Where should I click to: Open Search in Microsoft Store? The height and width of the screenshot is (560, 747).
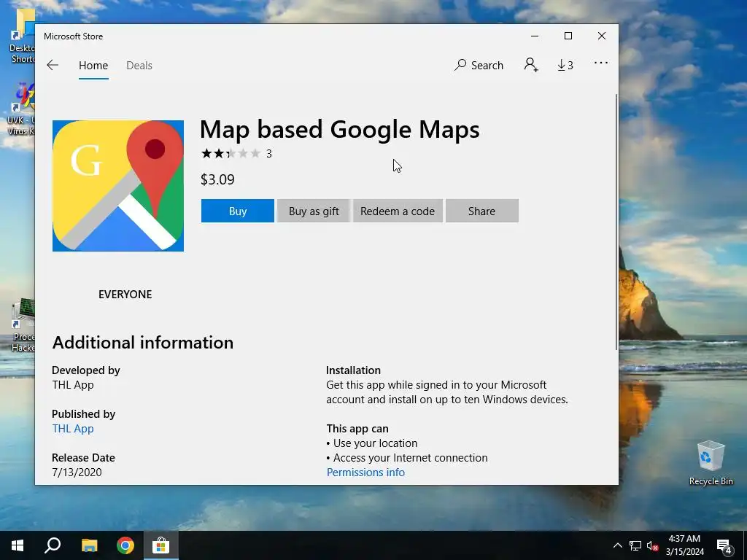(x=479, y=65)
